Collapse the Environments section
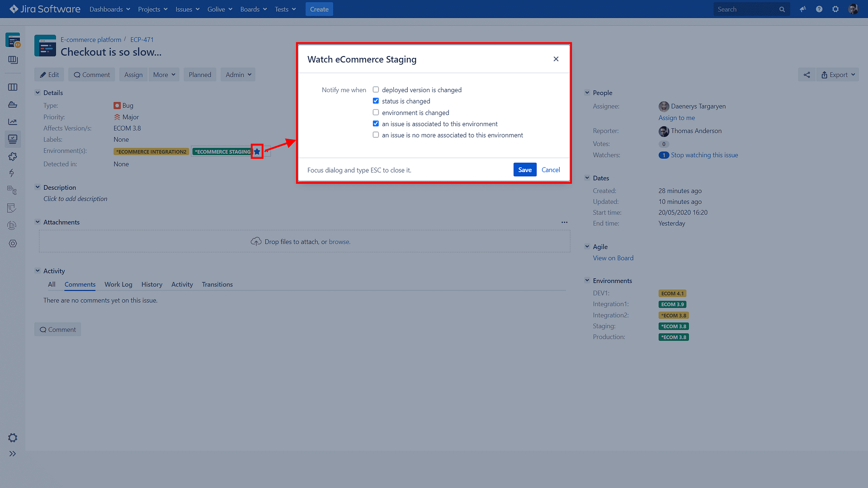The image size is (868, 488). (587, 281)
